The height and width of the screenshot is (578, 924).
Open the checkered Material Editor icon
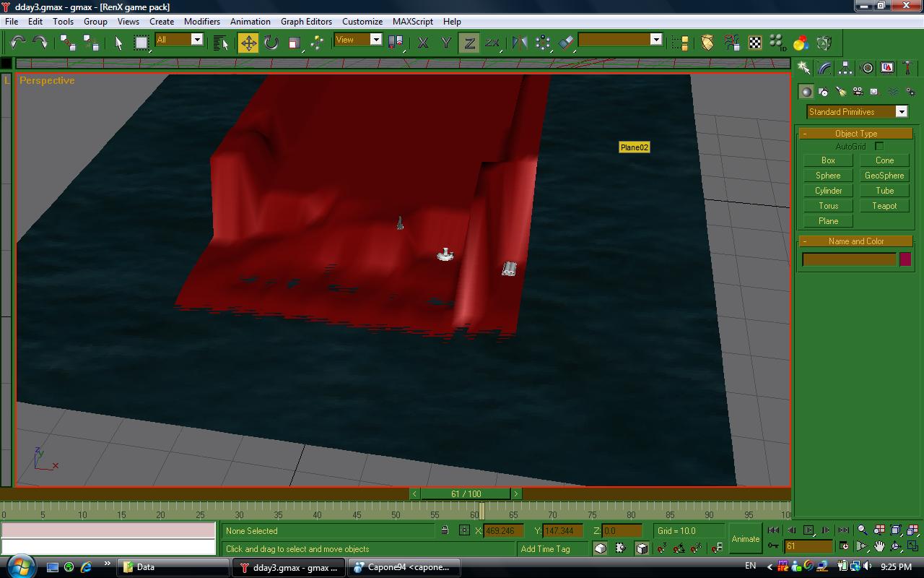[x=754, y=43]
